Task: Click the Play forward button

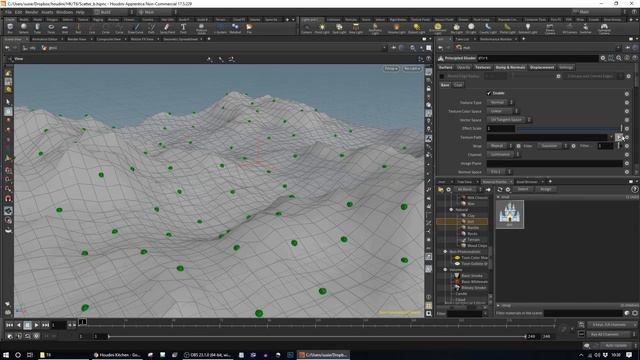Action: pos(36,325)
